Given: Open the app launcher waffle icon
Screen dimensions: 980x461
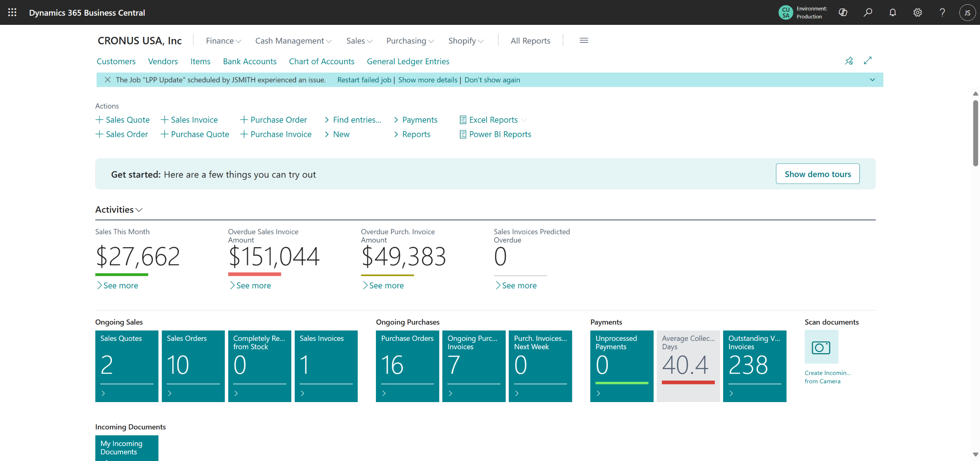Looking at the screenshot, I should click(12, 12).
